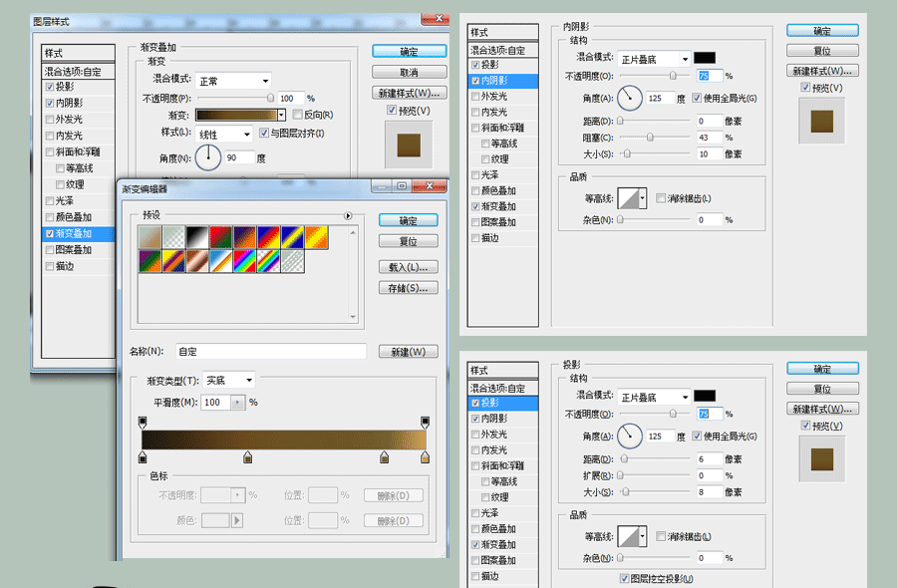897x588 pixels.
Task: Uncheck 投影 in the 图层样式 style list
Action: [x=50, y=87]
